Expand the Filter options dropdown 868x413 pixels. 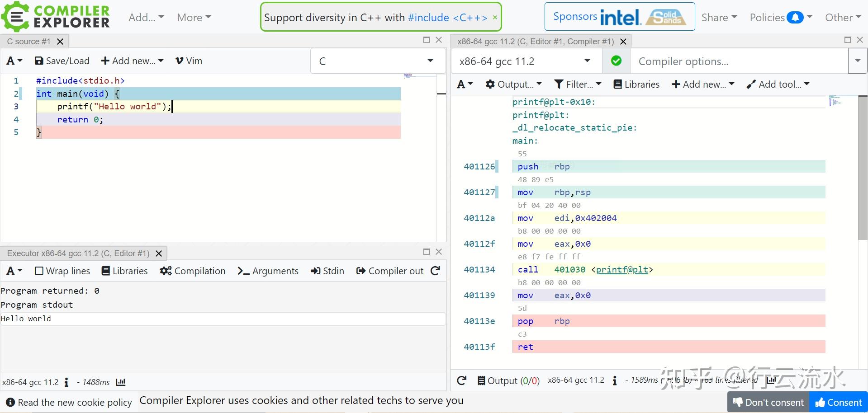pyautogui.click(x=578, y=84)
